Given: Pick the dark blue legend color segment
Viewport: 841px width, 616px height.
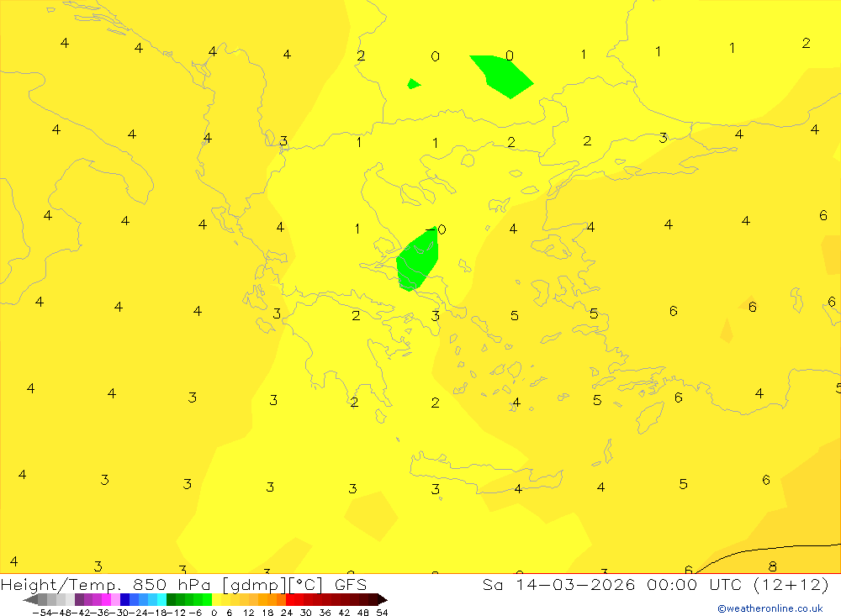Looking at the screenshot, I should [x=124, y=599].
